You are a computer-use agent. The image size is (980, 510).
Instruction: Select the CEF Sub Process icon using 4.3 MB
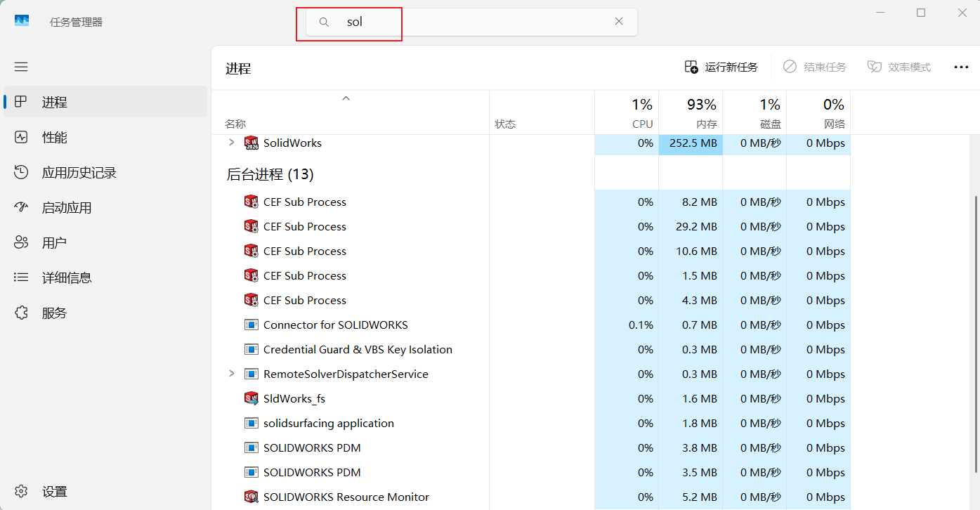click(251, 300)
